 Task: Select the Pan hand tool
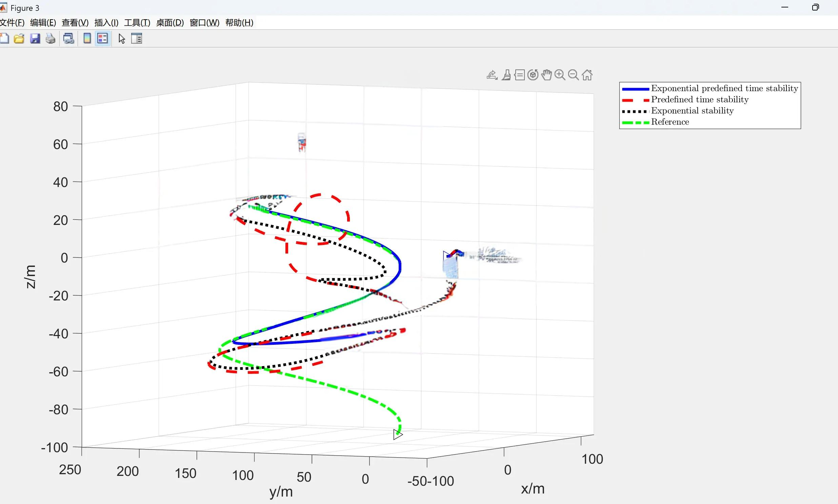click(546, 75)
